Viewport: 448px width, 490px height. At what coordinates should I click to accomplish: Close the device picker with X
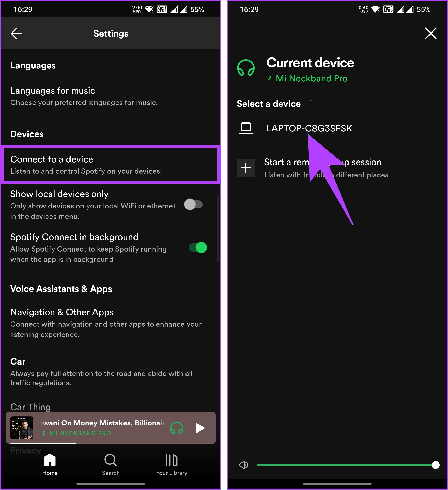click(431, 33)
